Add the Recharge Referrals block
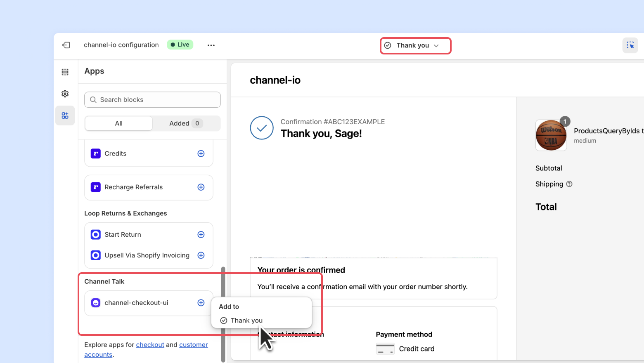Image resolution: width=644 pixels, height=363 pixels. click(201, 187)
